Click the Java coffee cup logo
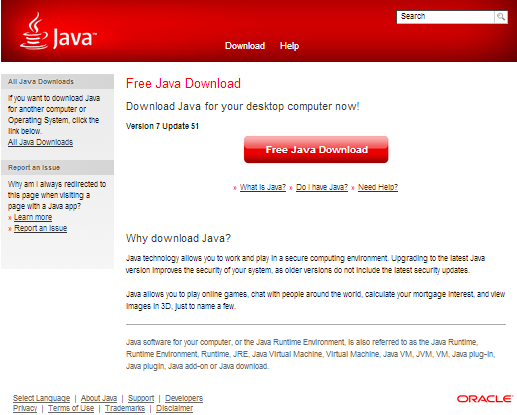Image resolution: width=517 pixels, height=415 pixels. tap(58, 32)
